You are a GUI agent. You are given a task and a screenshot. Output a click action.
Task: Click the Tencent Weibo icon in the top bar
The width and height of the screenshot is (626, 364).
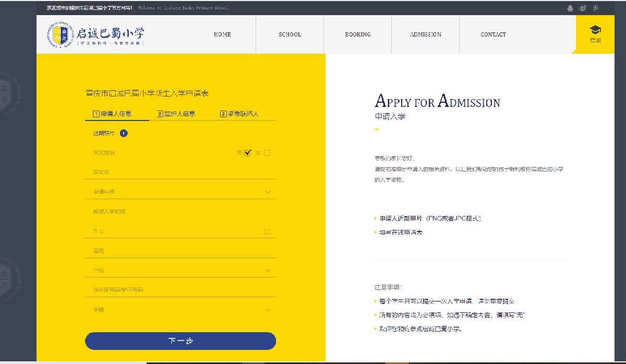coord(596,8)
